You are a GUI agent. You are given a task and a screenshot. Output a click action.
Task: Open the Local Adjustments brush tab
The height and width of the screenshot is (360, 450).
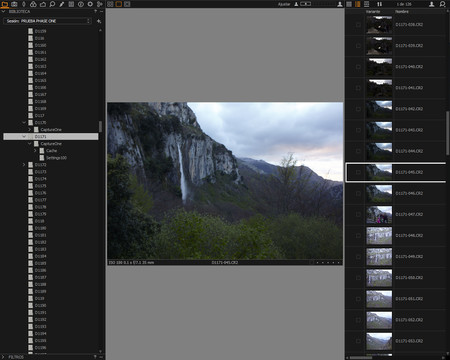62,4
